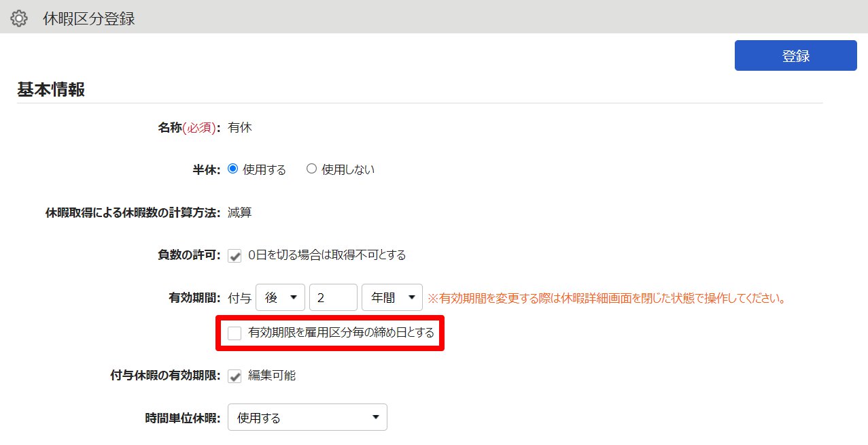Click the 付与休暇の有効期限 label
Viewport: 868px width, 445px height.
165,375
